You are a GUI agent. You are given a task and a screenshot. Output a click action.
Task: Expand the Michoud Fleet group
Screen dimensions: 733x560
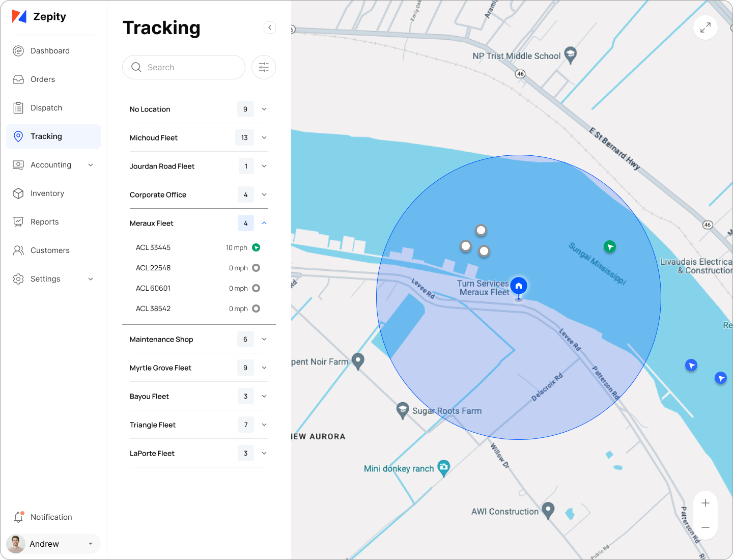point(264,137)
